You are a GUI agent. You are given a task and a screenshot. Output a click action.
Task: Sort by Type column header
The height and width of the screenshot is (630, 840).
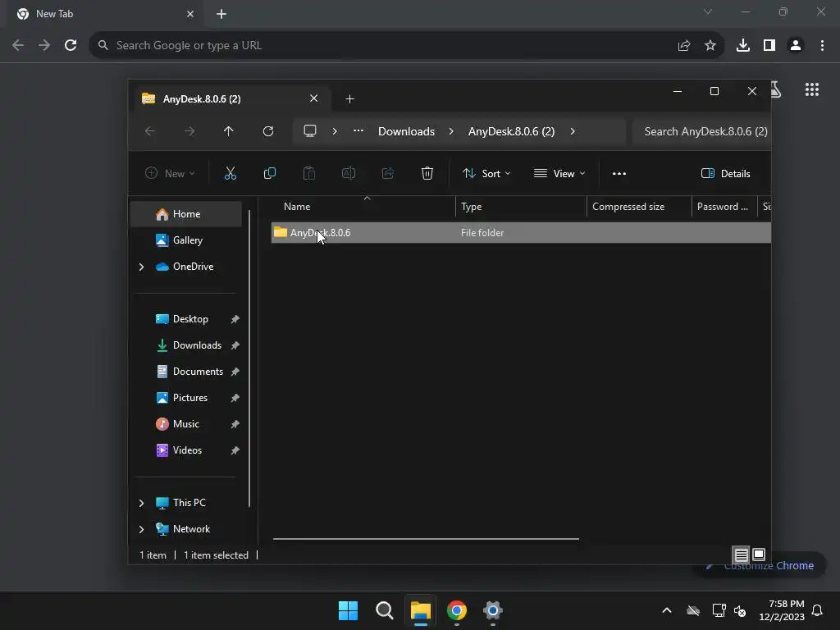pyautogui.click(x=521, y=207)
